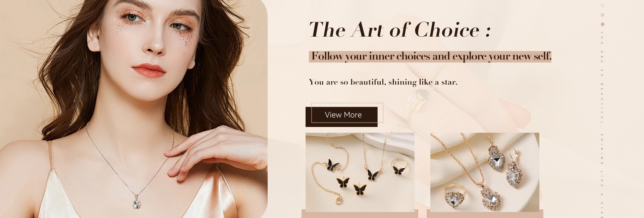Screen dimensions: 644x218
Task: Click the tan bar beneath butterfly thumbnail
Action: tap(360, 214)
